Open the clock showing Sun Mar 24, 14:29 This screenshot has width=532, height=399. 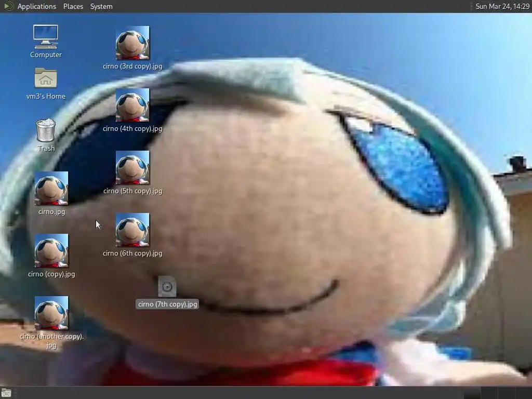pyautogui.click(x=502, y=6)
